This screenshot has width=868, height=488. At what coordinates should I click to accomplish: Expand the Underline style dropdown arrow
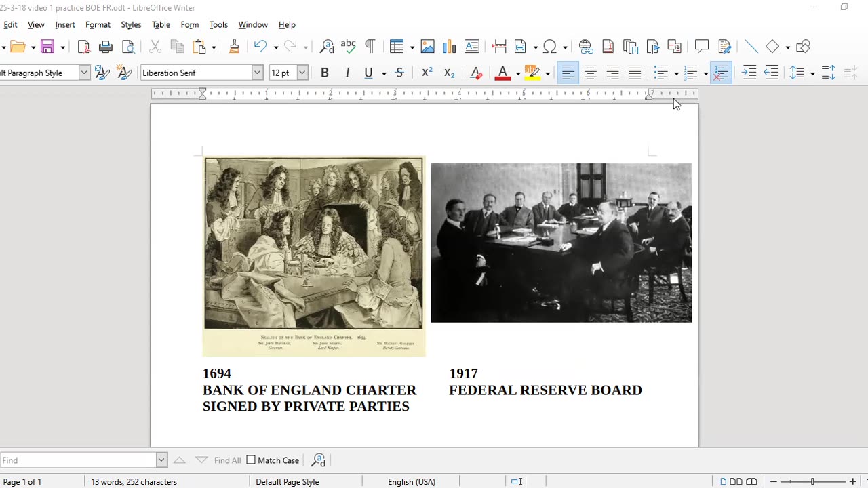384,73
